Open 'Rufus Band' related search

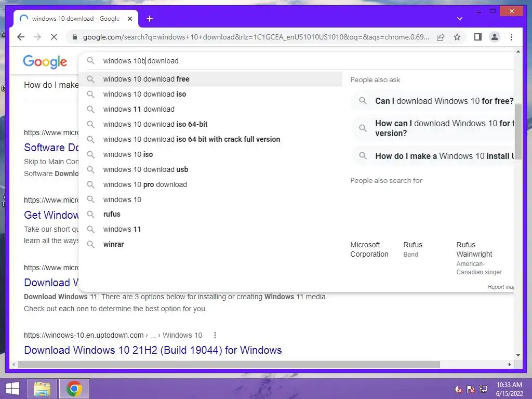(413, 249)
